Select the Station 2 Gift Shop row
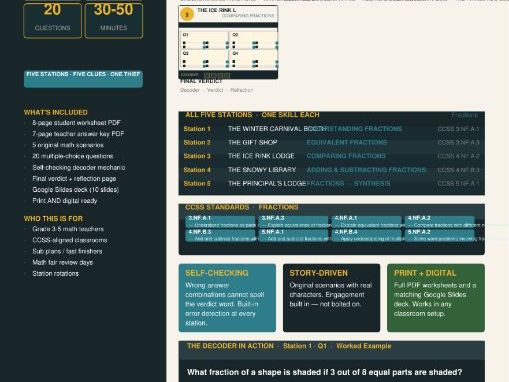Image resolution: width=509 pixels, height=382 pixels. coord(331,142)
